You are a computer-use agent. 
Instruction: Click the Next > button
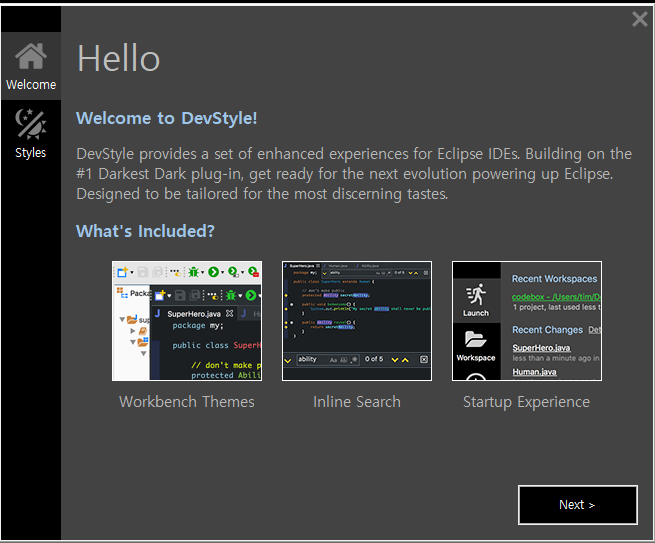coord(578,505)
